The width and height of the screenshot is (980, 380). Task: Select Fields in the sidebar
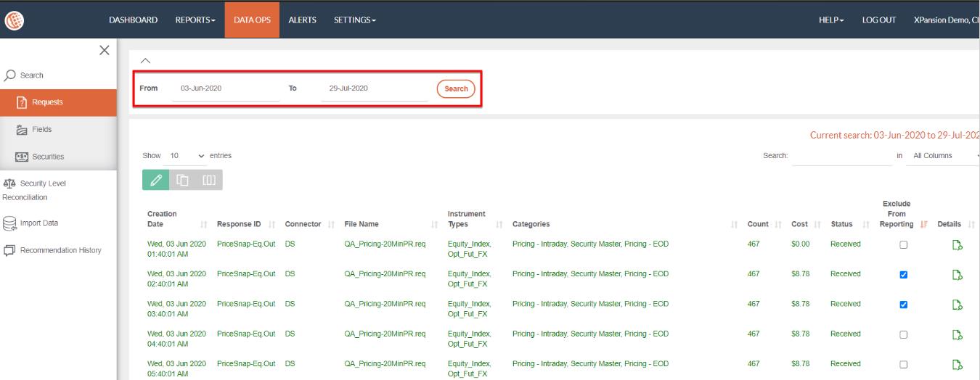click(x=41, y=129)
